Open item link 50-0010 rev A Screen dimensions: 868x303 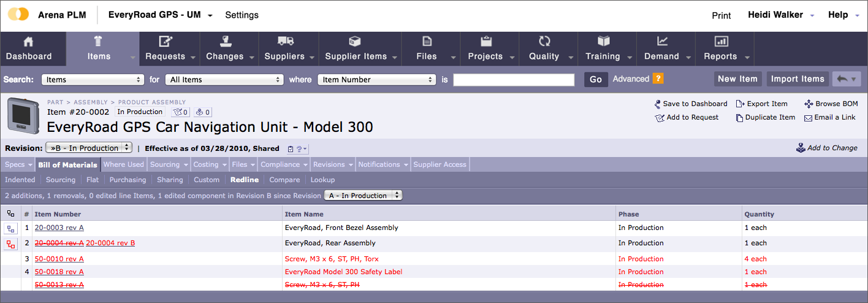point(59,259)
